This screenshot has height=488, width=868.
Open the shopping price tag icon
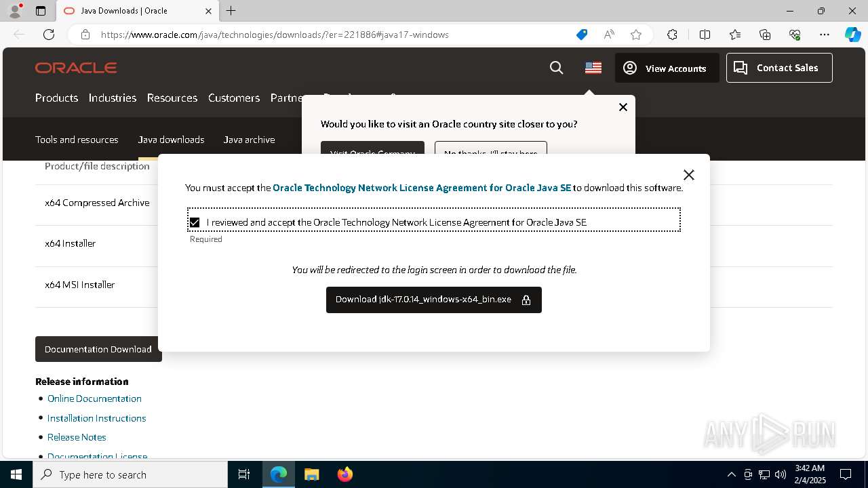[x=582, y=35]
